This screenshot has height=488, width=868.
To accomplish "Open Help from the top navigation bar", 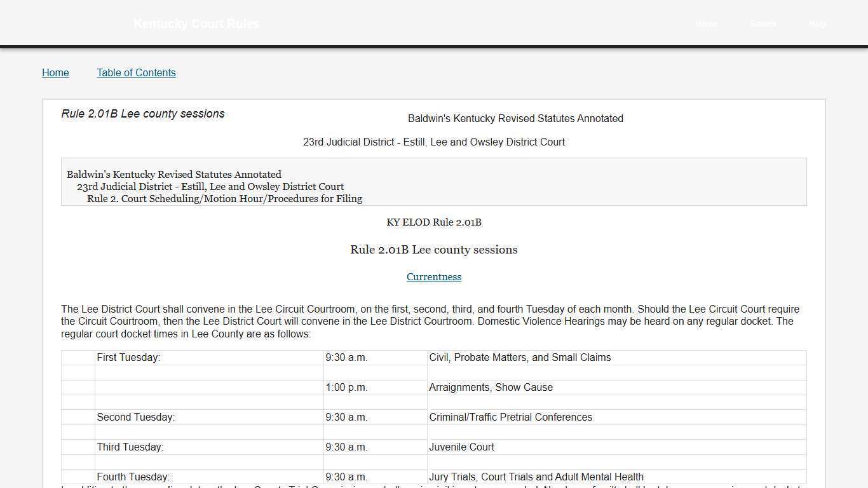I will [818, 24].
